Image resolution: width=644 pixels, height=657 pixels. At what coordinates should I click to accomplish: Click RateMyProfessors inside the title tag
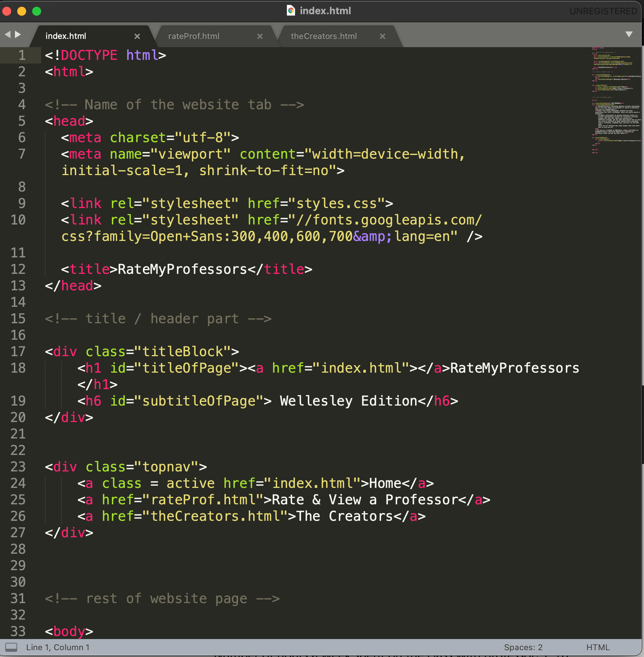click(x=183, y=269)
